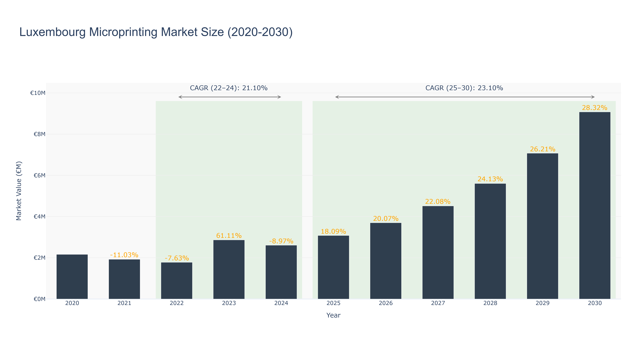Click the 2023 x-axis tick label
Viewport: 644px width, 345px height.
(x=229, y=303)
